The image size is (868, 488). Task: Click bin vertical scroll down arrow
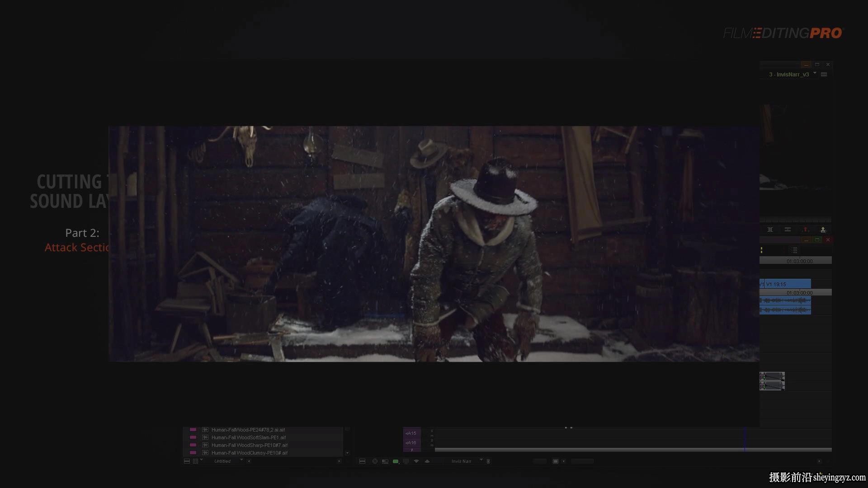(x=347, y=453)
